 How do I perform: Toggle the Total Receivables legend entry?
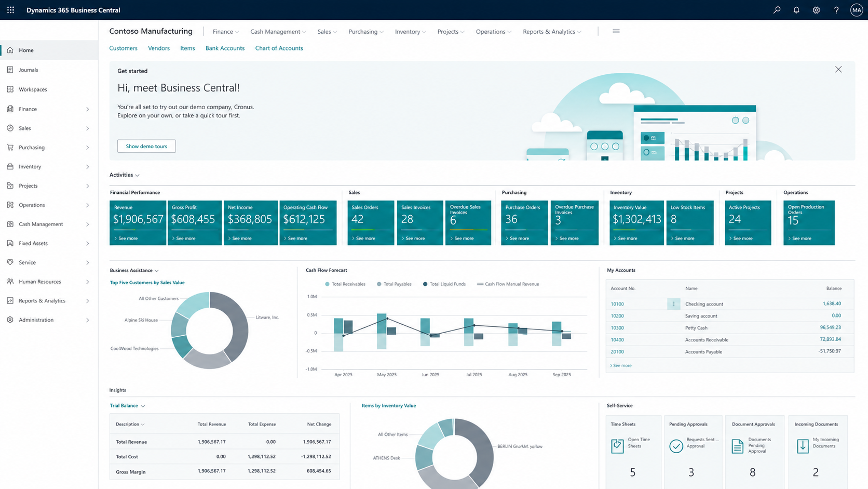click(x=345, y=284)
